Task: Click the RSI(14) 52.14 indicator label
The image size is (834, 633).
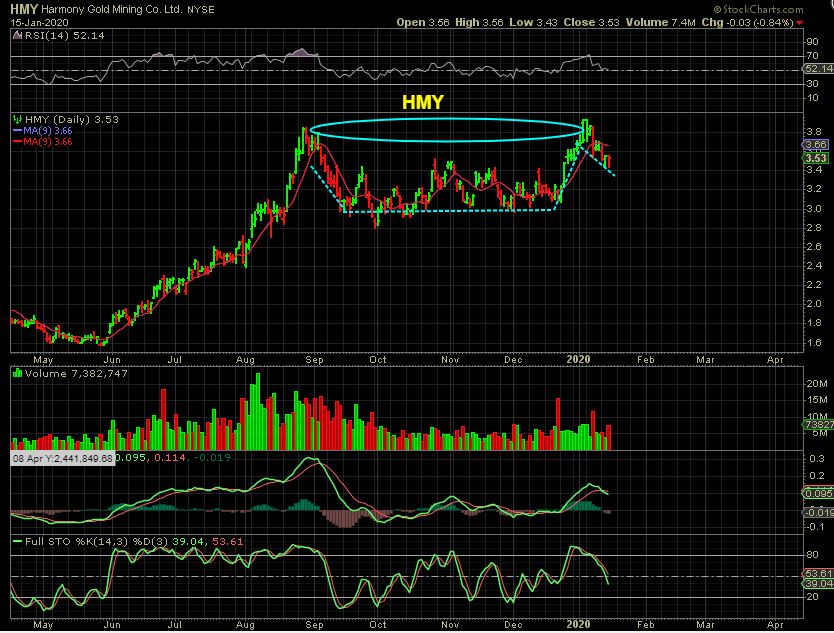Action: coord(65,36)
